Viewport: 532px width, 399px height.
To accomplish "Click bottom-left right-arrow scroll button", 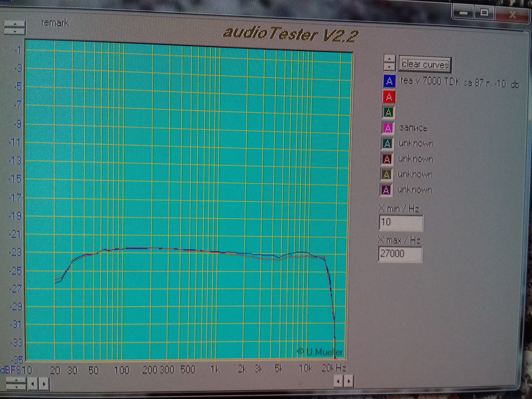I will (44, 384).
